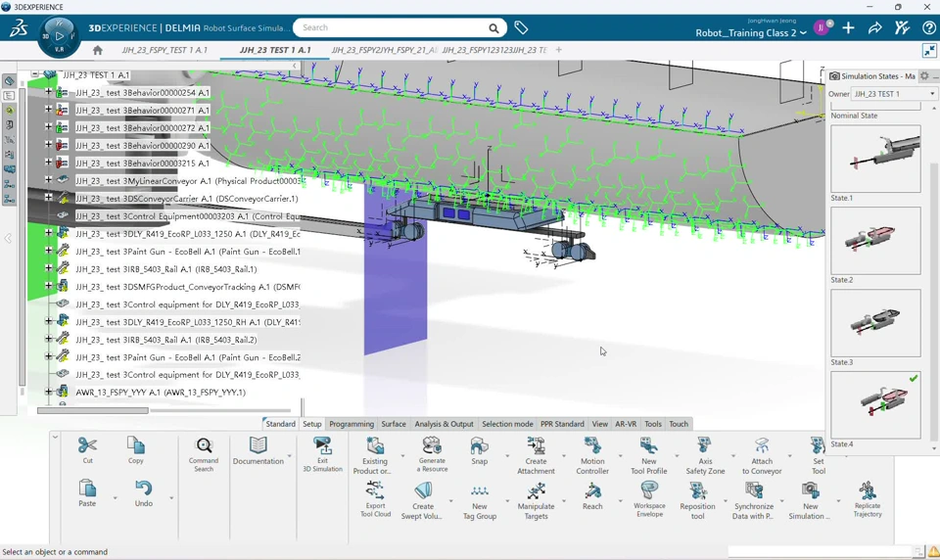Viewport: 940px width, 560px height.
Task: Open the Documentation book icon
Action: point(258,445)
